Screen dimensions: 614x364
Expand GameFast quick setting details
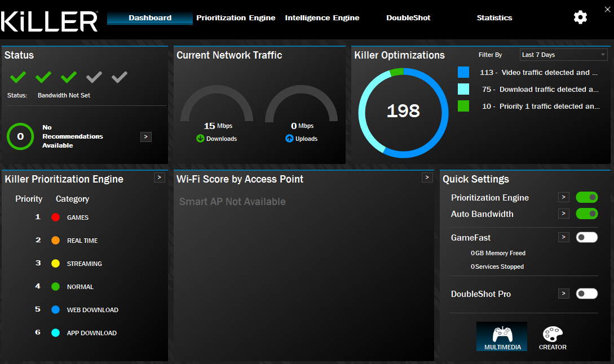pyautogui.click(x=563, y=237)
